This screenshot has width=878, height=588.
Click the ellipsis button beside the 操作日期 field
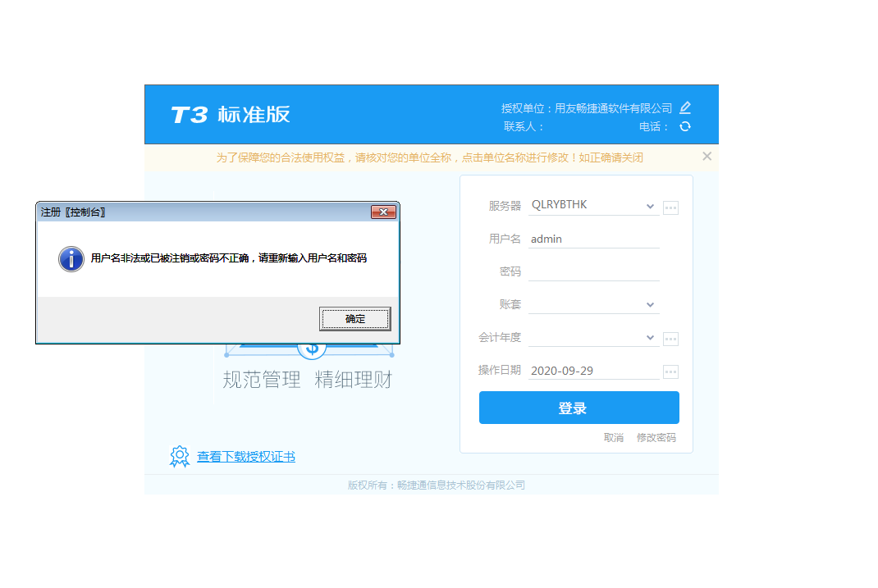pyautogui.click(x=670, y=371)
